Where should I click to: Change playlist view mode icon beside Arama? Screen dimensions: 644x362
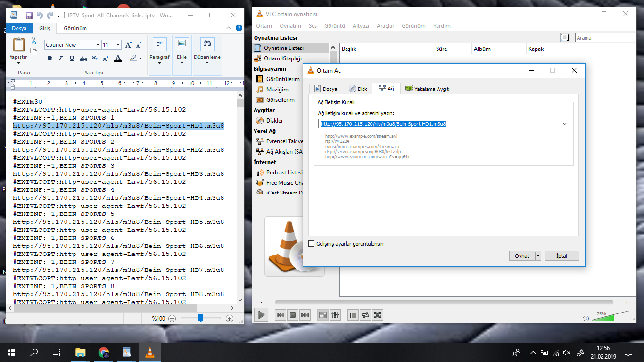pos(565,38)
